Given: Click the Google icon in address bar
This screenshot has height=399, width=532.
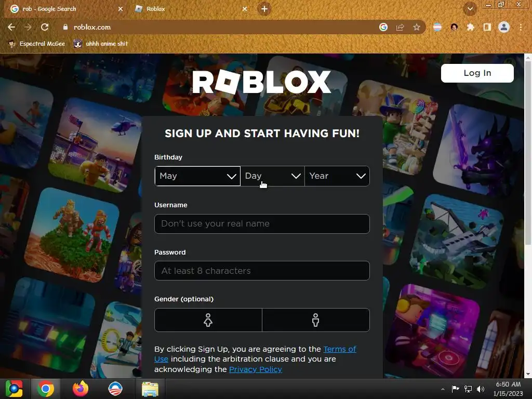Looking at the screenshot, I should (383, 27).
